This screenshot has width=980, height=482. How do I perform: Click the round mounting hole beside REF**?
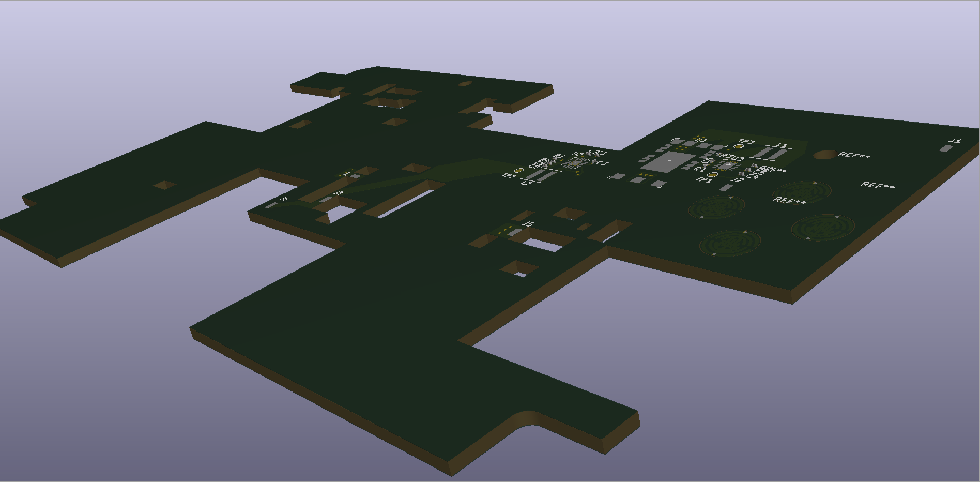pyautogui.click(x=825, y=154)
